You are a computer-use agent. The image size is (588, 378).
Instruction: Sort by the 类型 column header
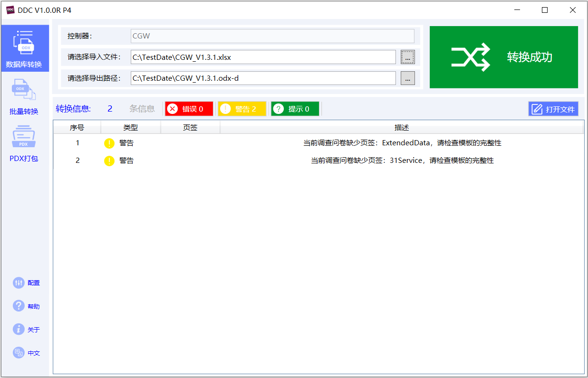click(131, 127)
